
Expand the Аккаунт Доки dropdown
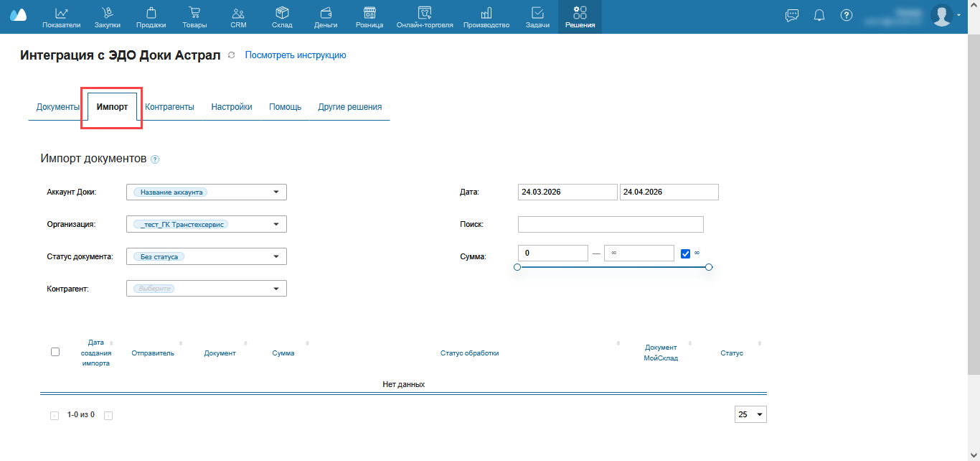point(276,192)
